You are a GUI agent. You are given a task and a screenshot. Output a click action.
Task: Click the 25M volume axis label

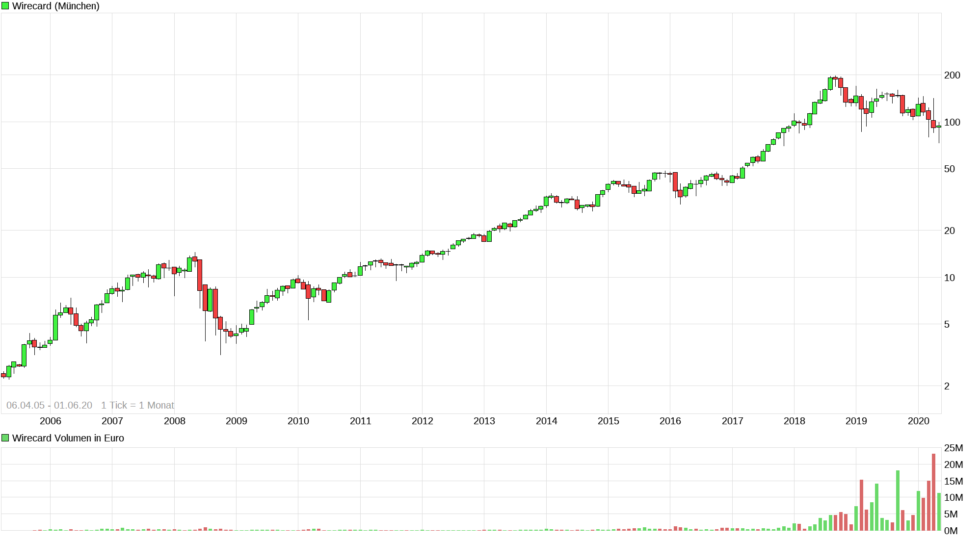954,448
